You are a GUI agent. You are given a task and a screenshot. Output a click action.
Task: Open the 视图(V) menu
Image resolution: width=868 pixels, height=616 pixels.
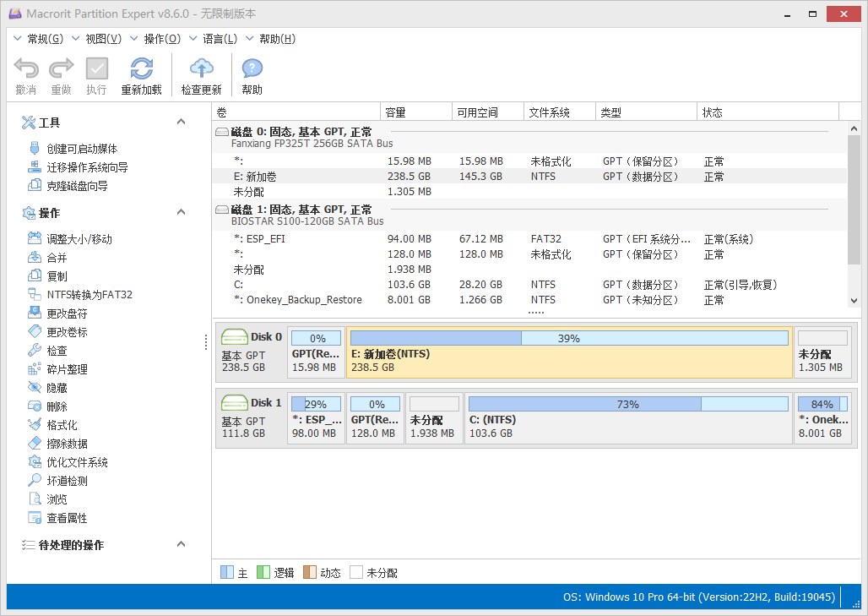(97, 39)
